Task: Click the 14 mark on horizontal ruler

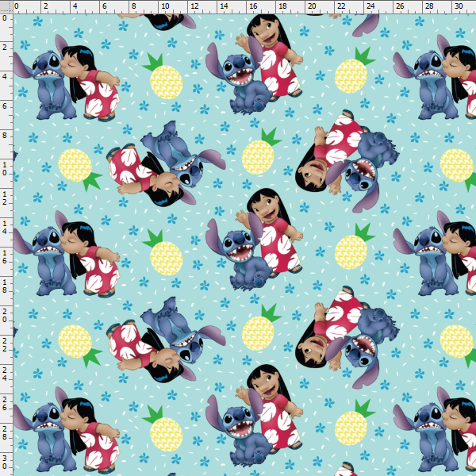Action: (x=224, y=6)
